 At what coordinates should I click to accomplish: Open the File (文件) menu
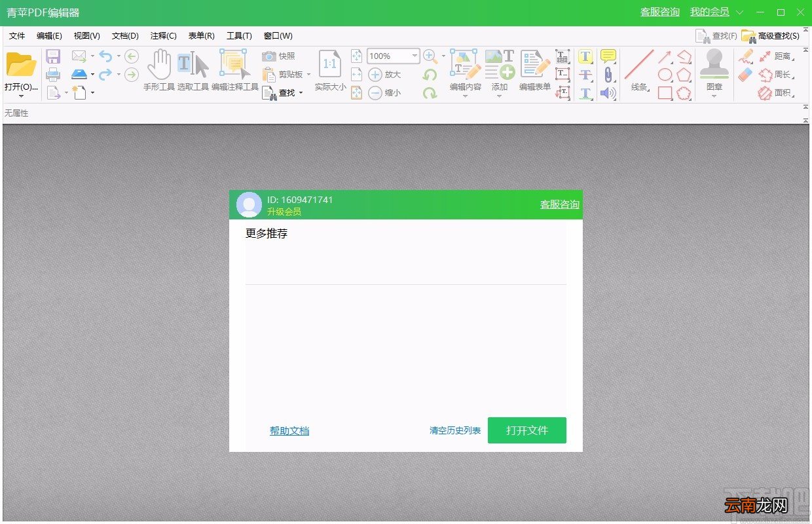(x=17, y=36)
